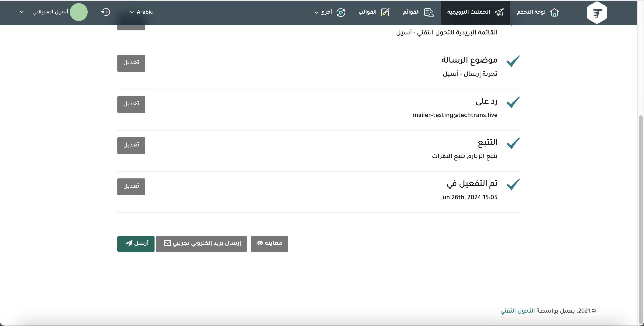Screen dimensions: 644x326
Task: Open the activity history clock icon
Action: pos(106,12)
